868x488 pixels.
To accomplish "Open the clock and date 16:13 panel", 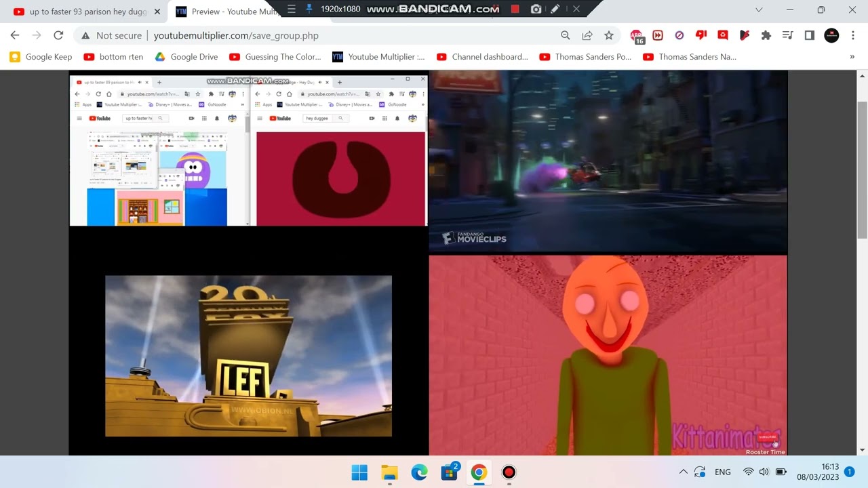I will click(818, 472).
